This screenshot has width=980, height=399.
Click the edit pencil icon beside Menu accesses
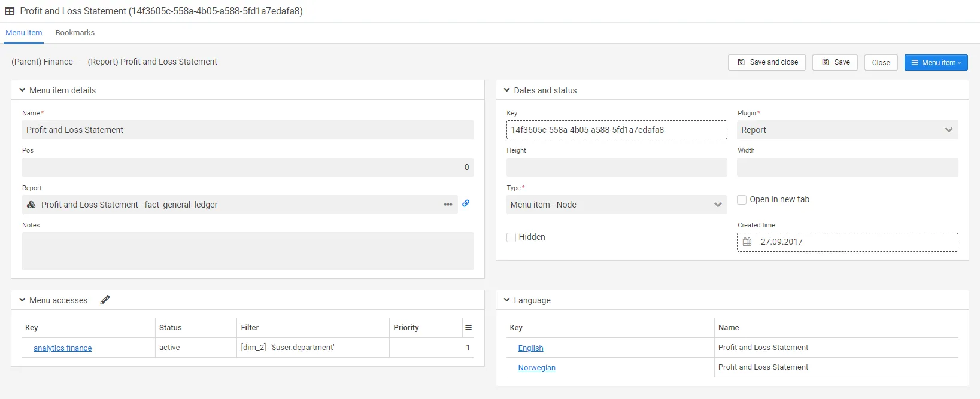105,300
